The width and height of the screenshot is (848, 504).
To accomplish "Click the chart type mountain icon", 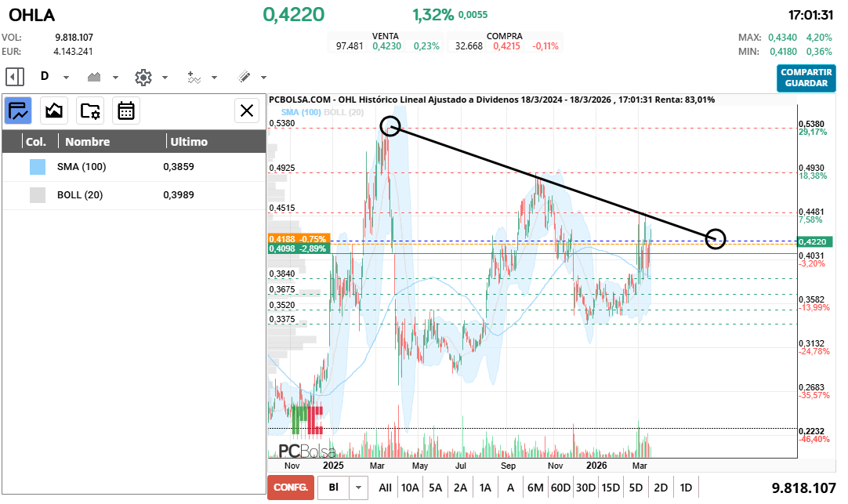I will pos(95,77).
